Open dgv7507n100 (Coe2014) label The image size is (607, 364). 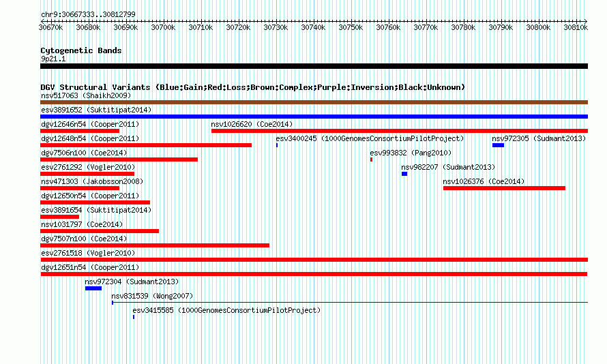[x=84, y=239]
